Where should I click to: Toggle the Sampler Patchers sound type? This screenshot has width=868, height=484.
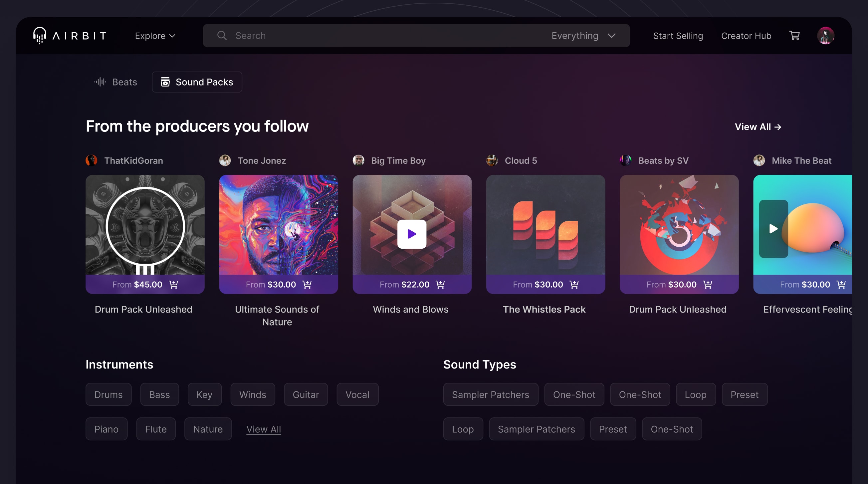[490, 394]
